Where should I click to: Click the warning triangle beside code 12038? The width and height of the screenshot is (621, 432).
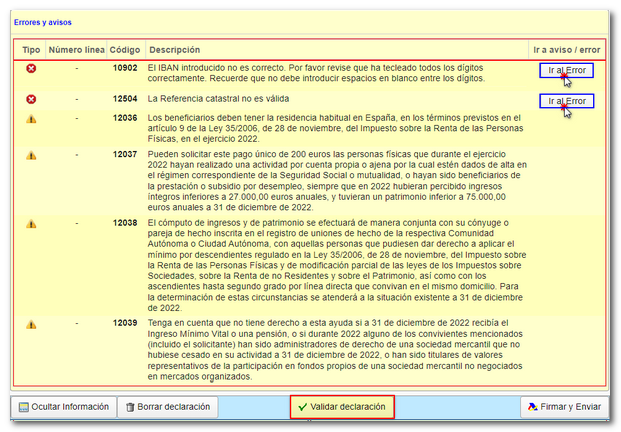(x=31, y=222)
